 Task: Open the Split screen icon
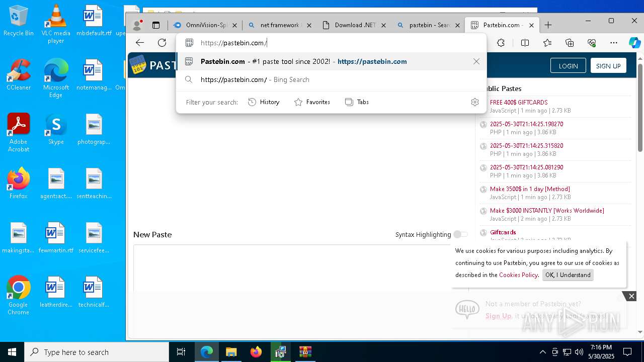[x=525, y=43]
